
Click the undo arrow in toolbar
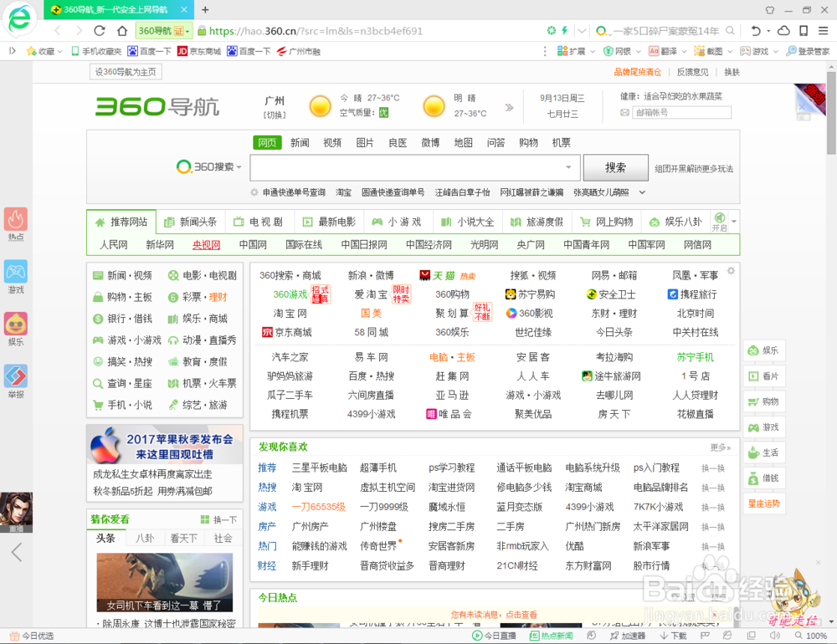[x=755, y=31]
